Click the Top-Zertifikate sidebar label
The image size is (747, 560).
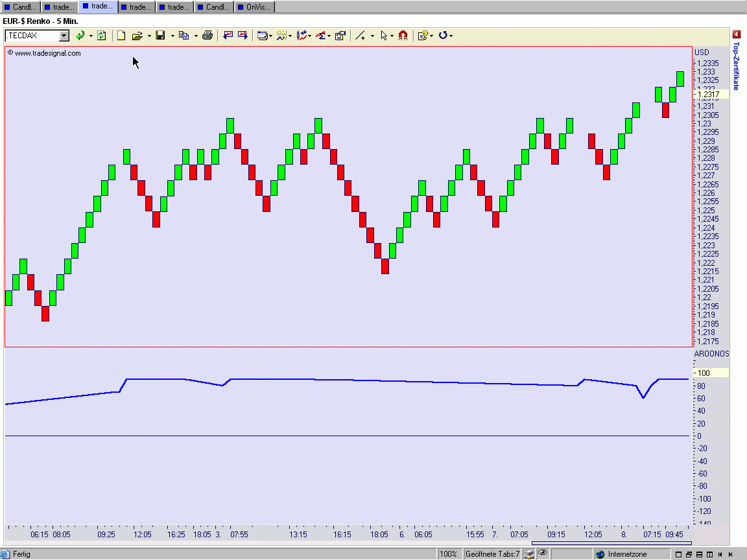pos(736,65)
